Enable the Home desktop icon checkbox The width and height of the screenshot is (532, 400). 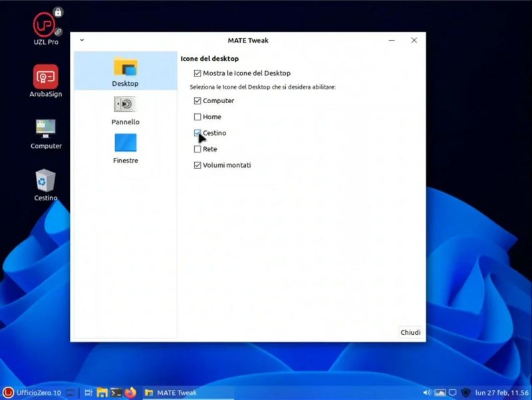pos(198,116)
